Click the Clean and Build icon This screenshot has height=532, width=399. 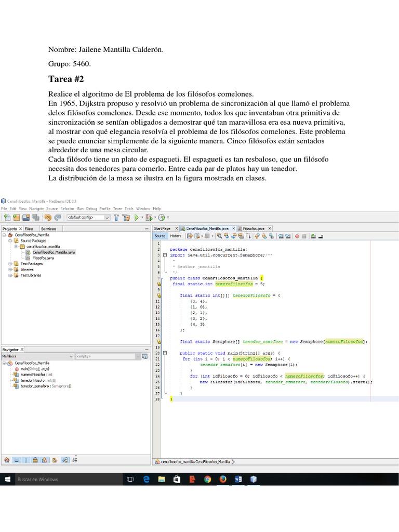[126, 218]
